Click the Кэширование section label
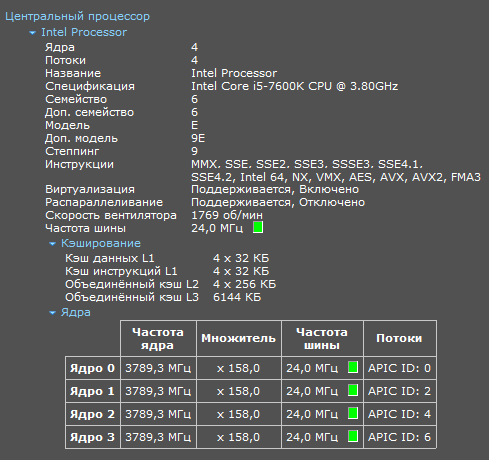 pos(101,243)
